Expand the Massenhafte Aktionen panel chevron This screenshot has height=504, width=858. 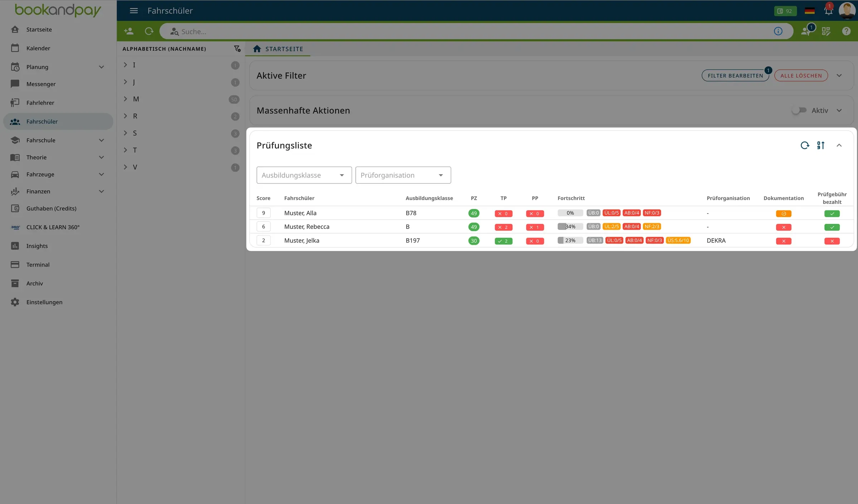839,111
